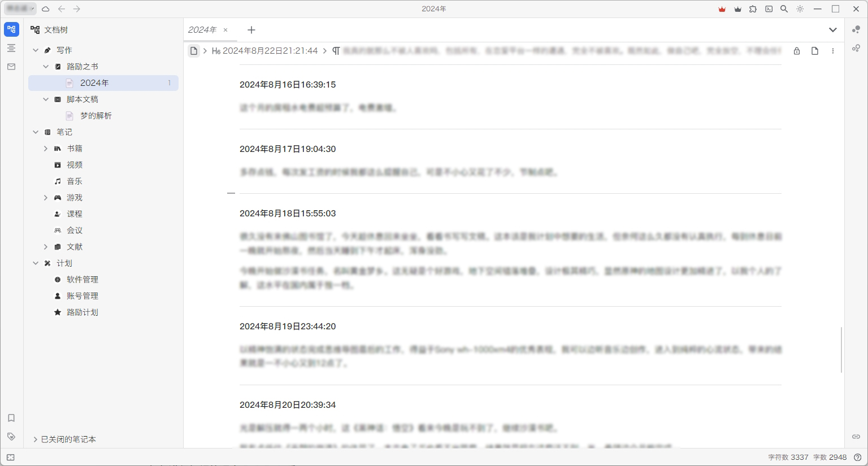Image resolution: width=868 pixels, height=466 pixels.
Task: Open the inbox dock panel
Action: (x=11, y=67)
